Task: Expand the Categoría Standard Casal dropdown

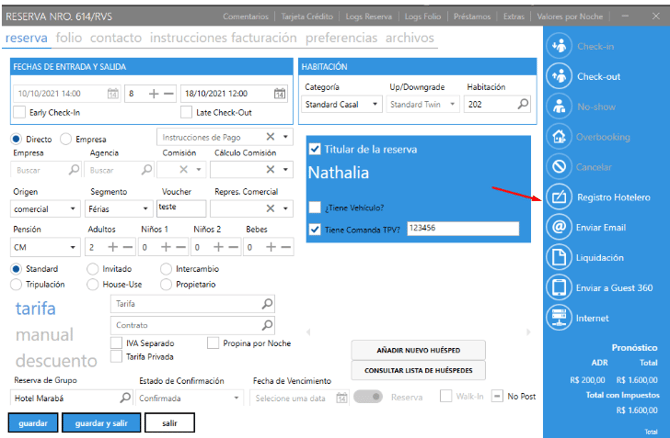Action: [x=374, y=103]
